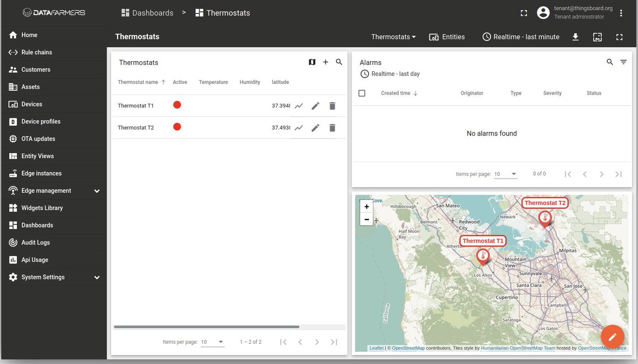
Task: Edit Thermostat T1 with pencil icon
Action: coord(315,106)
